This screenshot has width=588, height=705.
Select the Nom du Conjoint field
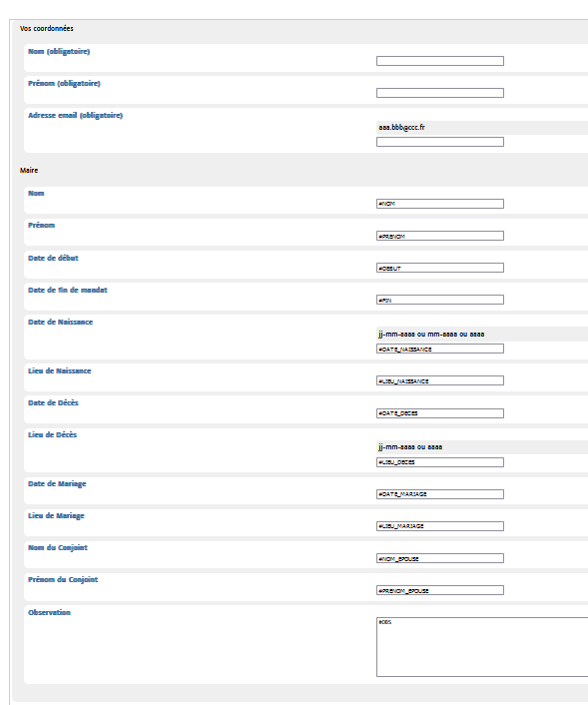coord(440,558)
